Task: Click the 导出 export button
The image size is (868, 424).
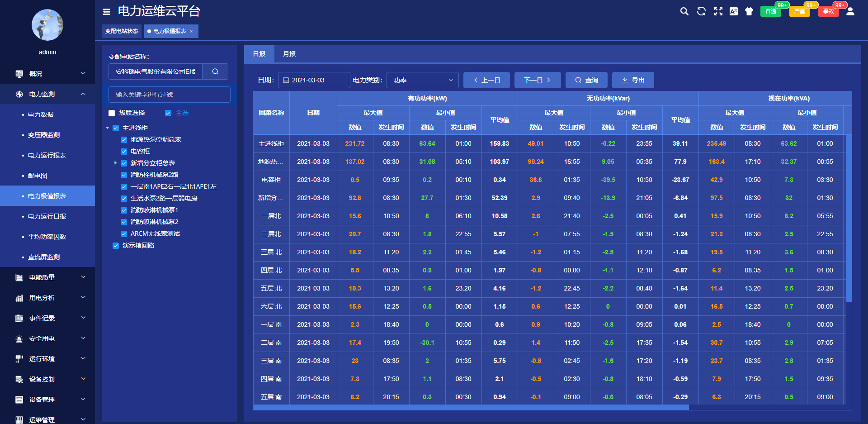Action: pos(632,80)
